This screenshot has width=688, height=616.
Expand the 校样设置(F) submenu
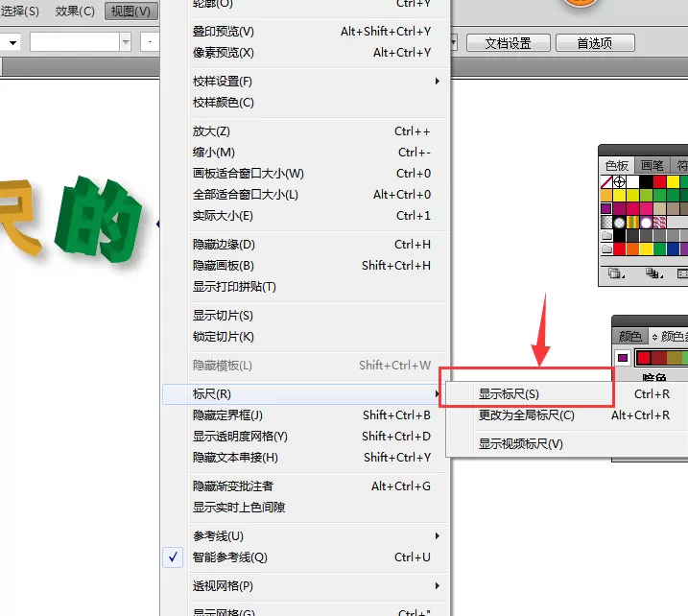coord(306,82)
